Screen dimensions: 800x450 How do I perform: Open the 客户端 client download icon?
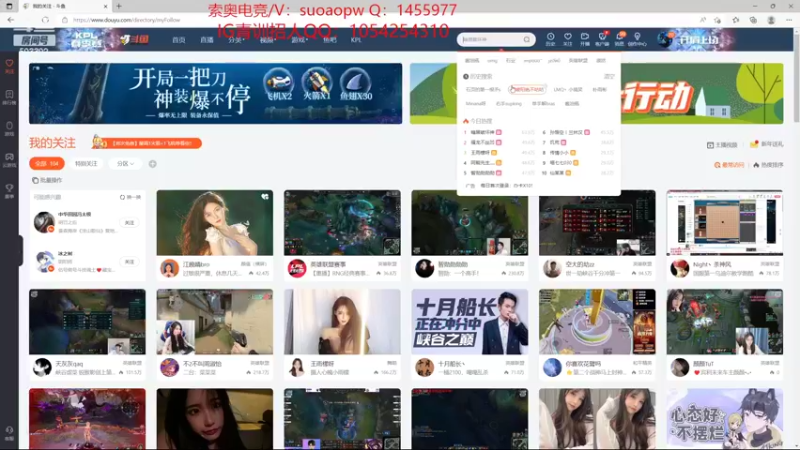tap(602, 39)
